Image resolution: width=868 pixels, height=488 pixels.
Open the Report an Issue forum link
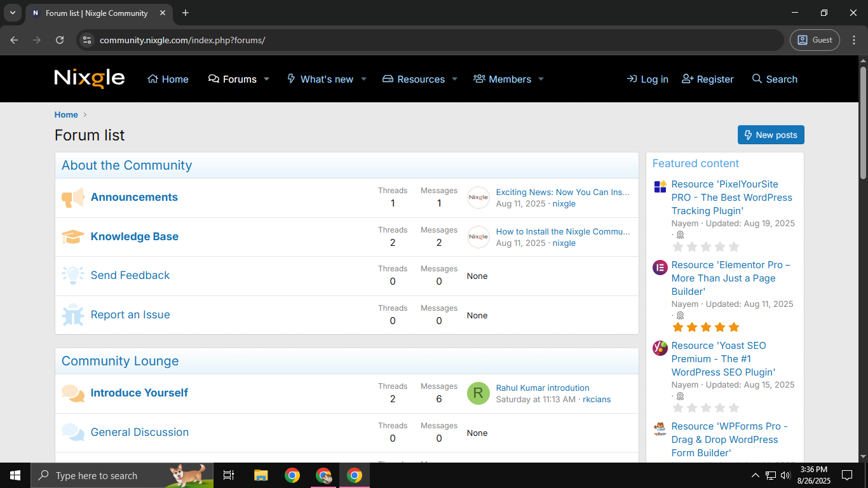pos(130,315)
